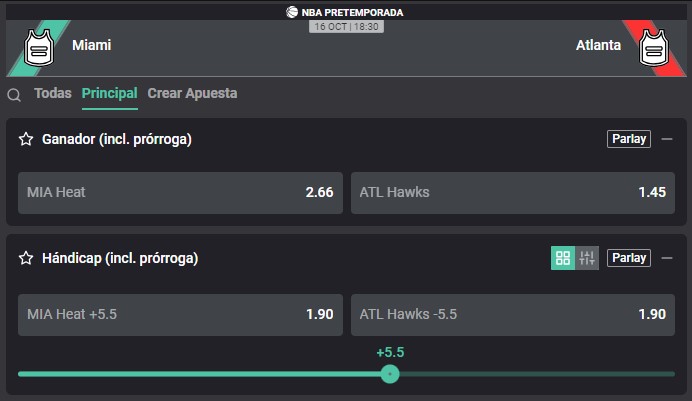
Task: Favorite the Hándicap market with star icon
Action: 26,258
